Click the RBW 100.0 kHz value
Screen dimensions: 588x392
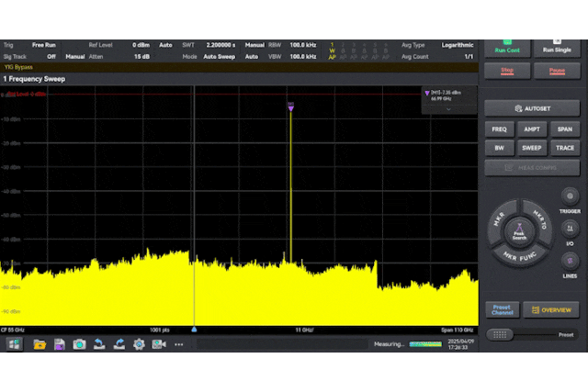tap(302, 45)
